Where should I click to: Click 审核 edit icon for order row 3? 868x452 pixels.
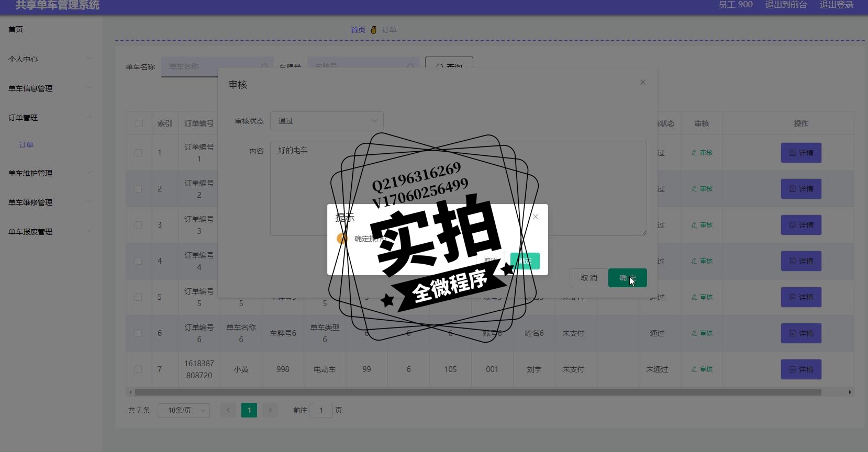tap(702, 225)
